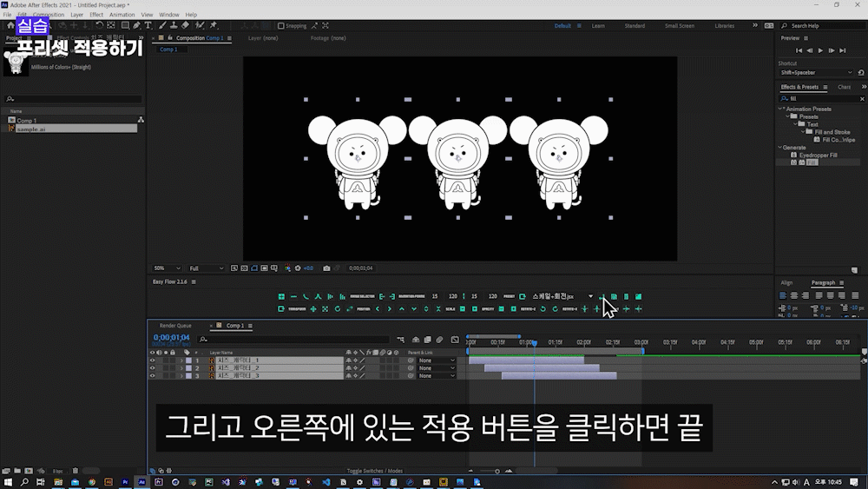The height and width of the screenshot is (489, 868).
Task: Expand layer 1 properties arrow
Action: (181, 360)
